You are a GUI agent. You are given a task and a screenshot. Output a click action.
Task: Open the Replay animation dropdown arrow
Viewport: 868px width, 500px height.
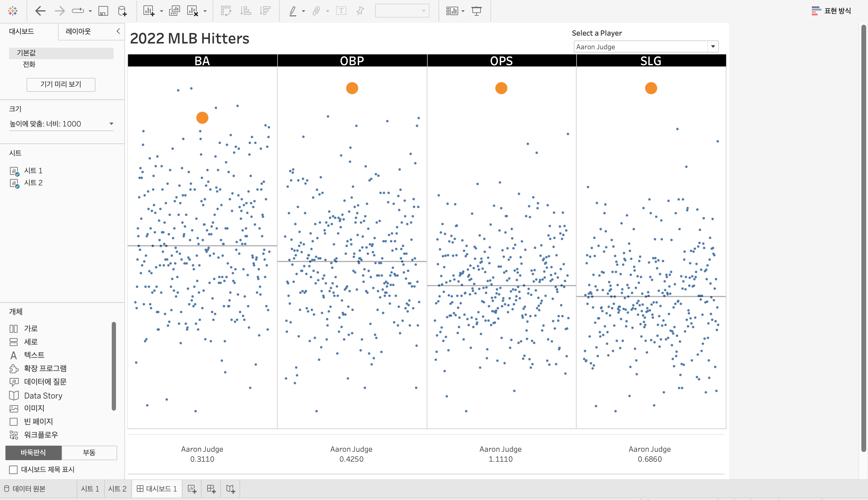click(x=90, y=11)
